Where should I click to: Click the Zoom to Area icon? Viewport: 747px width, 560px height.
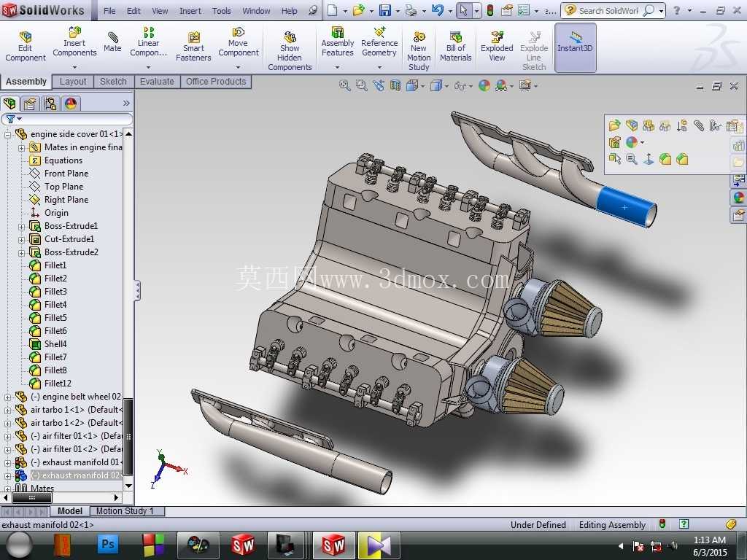[x=362, y=86]
